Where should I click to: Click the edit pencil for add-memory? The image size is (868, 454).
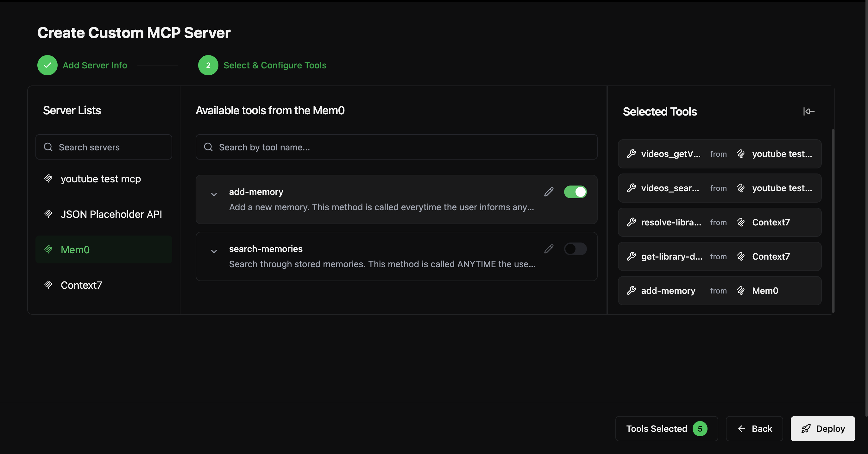click(x=549, y=192)
